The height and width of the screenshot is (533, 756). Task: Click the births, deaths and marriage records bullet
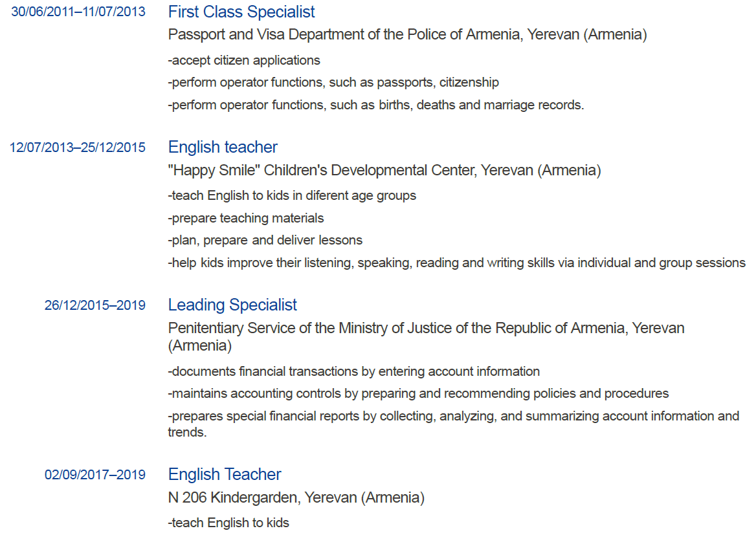375,105
